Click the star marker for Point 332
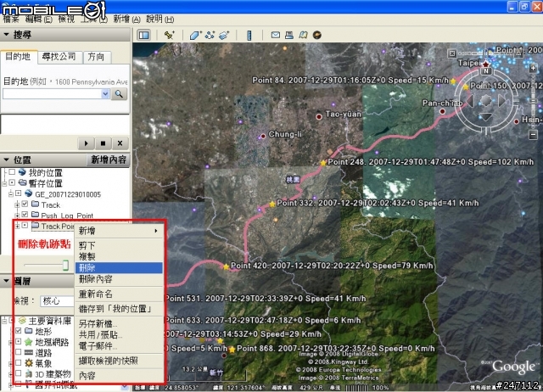Screen dimensions: 543x392 pyautogui.click(x=272, y=204)
